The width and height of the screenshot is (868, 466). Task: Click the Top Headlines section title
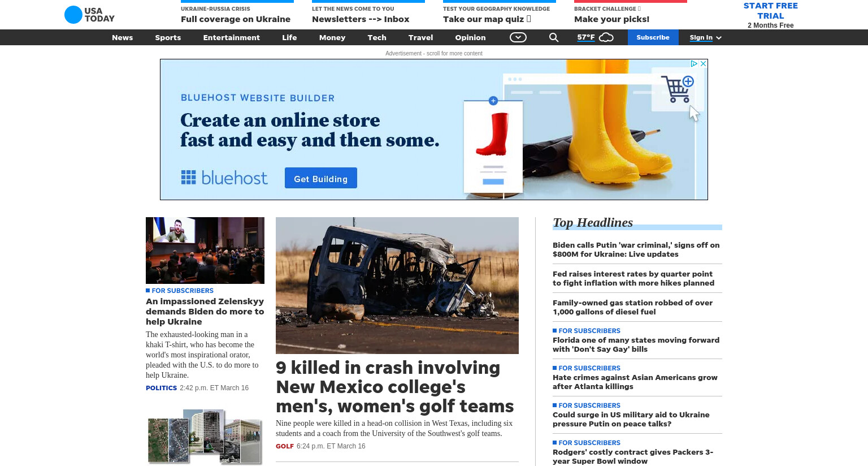(x=593, y=223)
